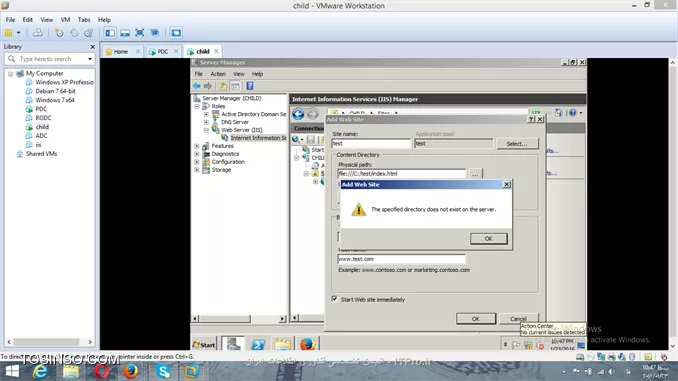This screenshot has width=678, height=381.
Task: Expand Diagnostics node
Action: pyautogui.click(x=197, y=154)
